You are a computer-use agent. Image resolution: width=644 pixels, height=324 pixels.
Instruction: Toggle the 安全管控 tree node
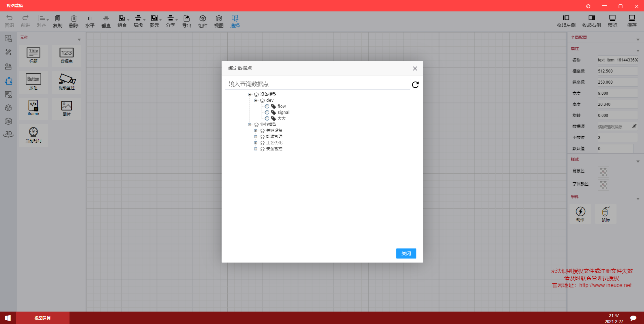click(x=256, y=149)
